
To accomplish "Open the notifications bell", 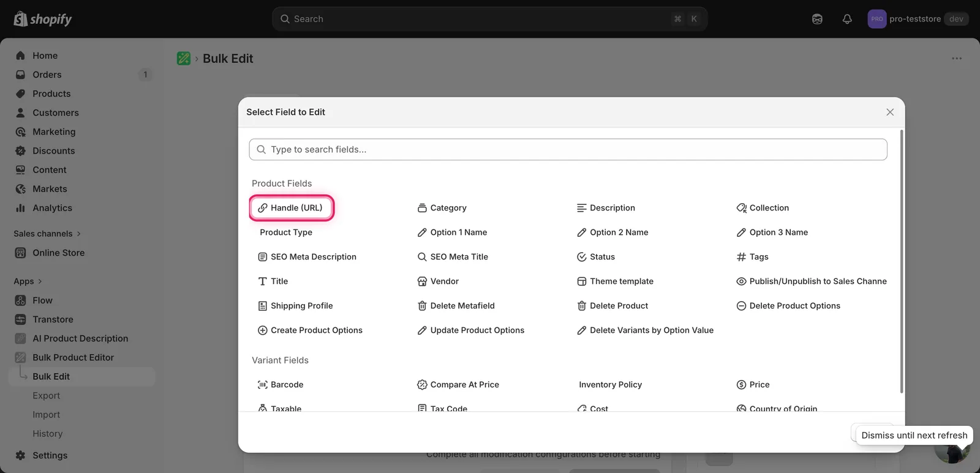I will click(847, 19).
